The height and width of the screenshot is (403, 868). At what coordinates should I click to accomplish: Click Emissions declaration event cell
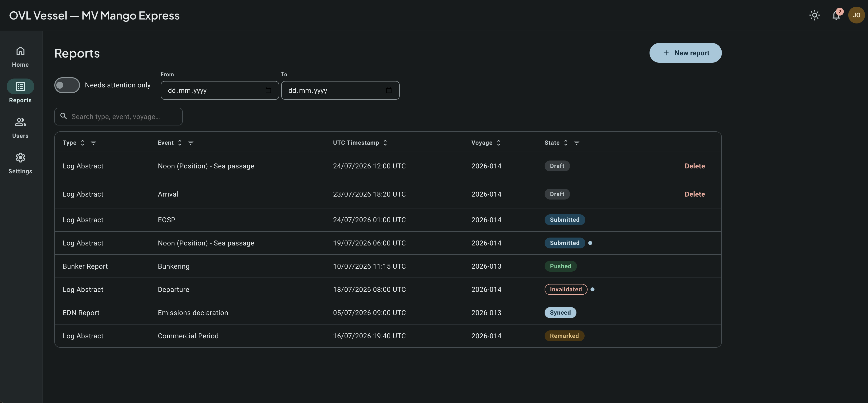(193, 313)
